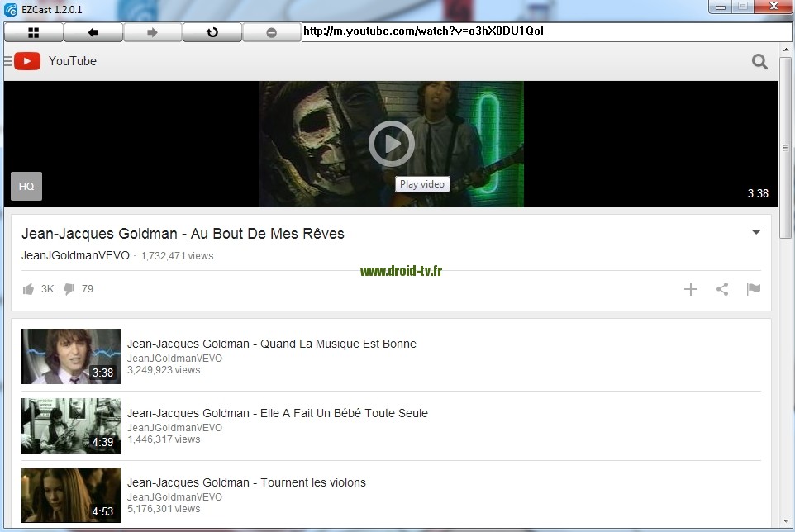The width and height of the screenshot is (795, 532).
Task: Click the URL address field
Action: pos(546,31)
